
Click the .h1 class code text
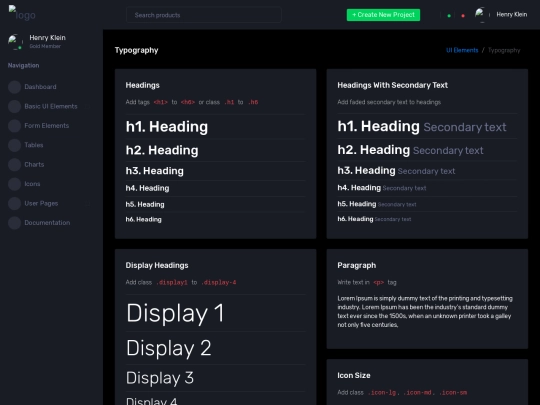229,102
